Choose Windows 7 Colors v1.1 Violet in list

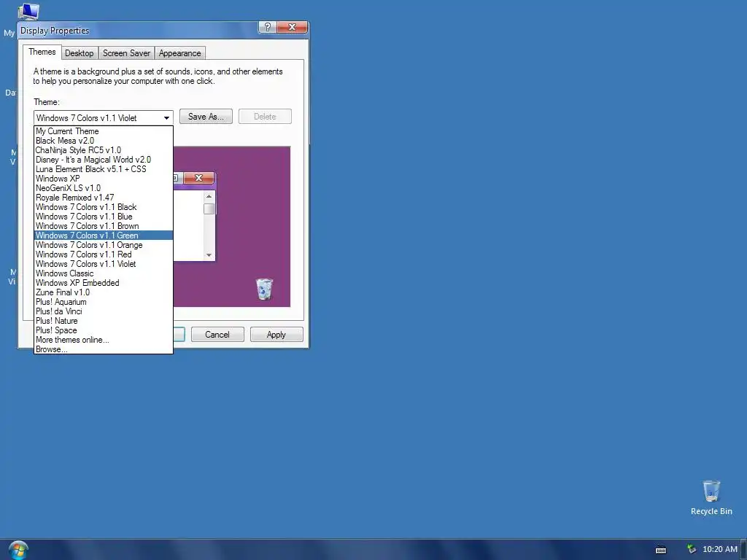[x=104, y=264]
